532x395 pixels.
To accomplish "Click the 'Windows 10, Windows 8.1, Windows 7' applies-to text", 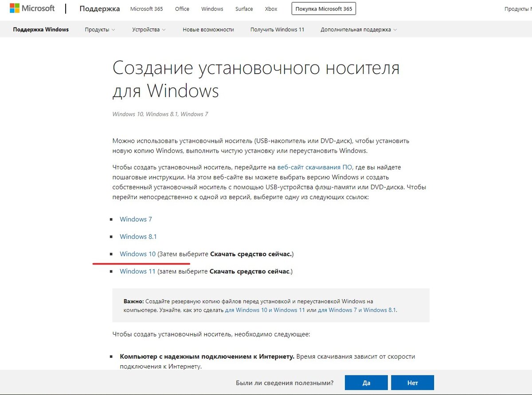I will tap(160, 114).
